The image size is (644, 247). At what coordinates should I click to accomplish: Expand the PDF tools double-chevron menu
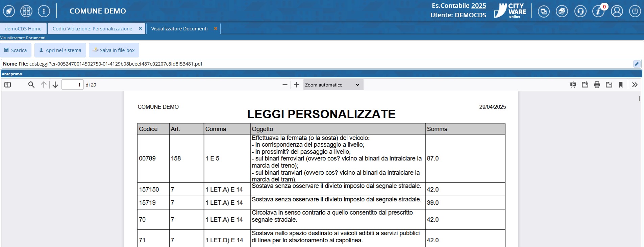[635, 85]
